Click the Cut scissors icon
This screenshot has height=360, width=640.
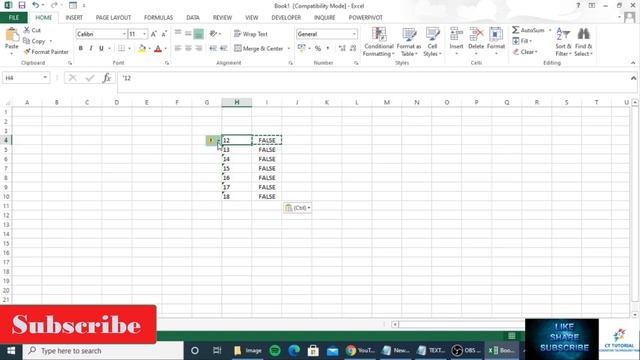[x=27, y=30]
